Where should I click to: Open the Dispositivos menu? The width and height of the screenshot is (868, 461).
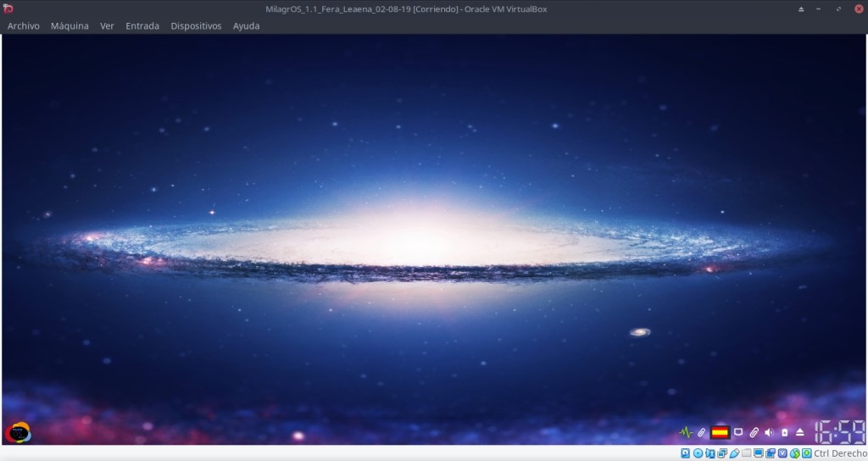(x=196, y=25)
